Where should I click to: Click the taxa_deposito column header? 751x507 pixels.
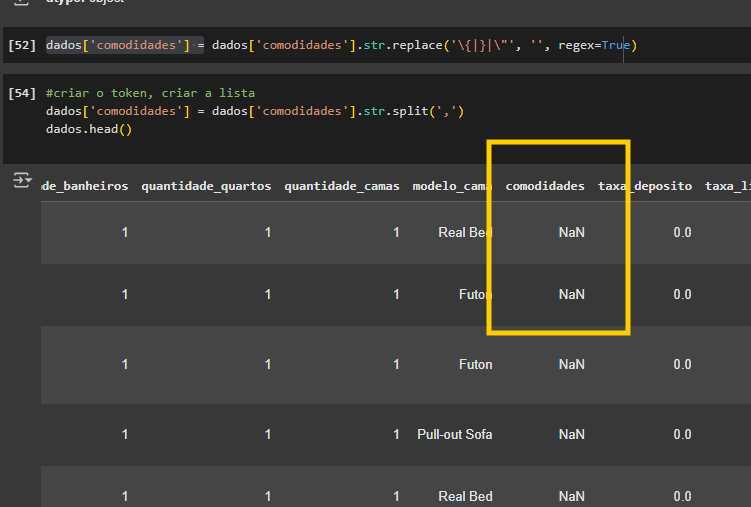[x=645, y=186]
